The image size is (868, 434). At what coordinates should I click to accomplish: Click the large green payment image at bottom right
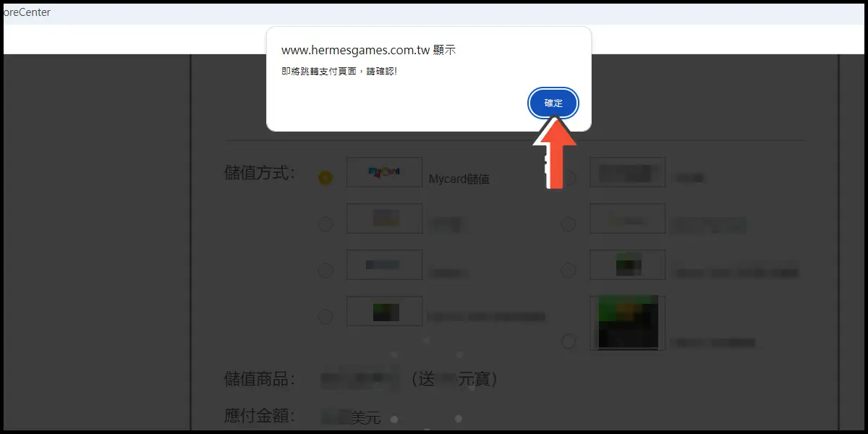tap(627, 323)
